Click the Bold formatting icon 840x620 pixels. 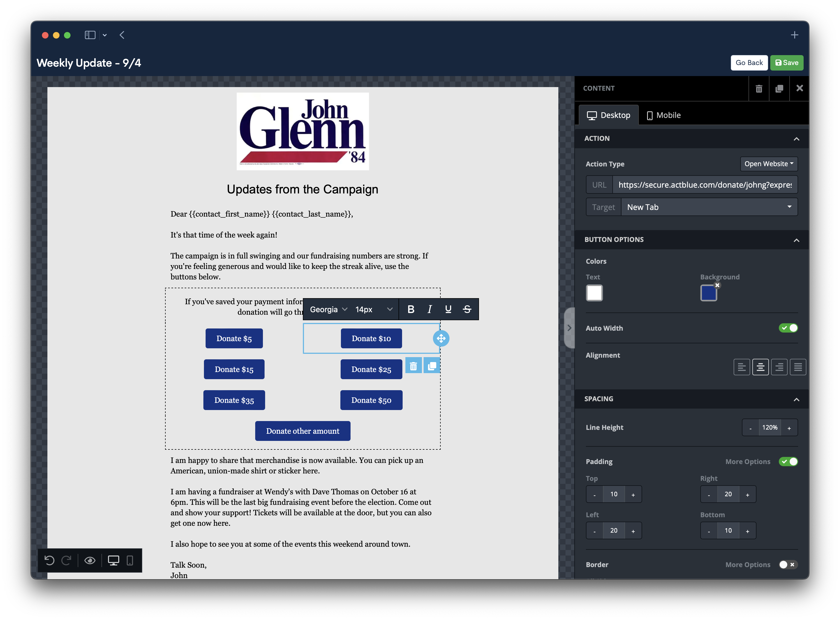coord(411,309)
